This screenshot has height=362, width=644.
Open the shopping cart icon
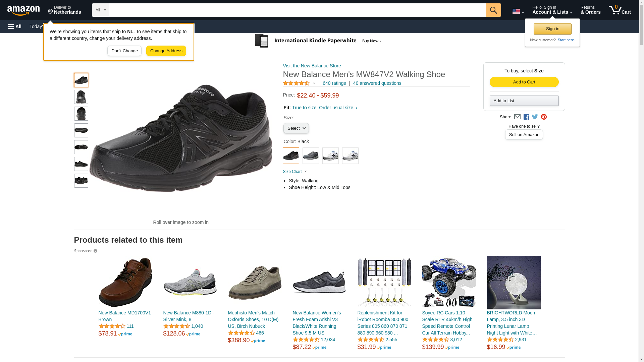pyautogui.click(x=620, y=10)
